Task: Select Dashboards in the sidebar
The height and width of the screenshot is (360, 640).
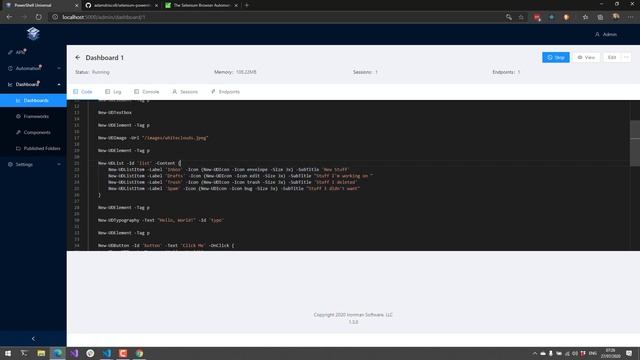Action: pos(33,100)
